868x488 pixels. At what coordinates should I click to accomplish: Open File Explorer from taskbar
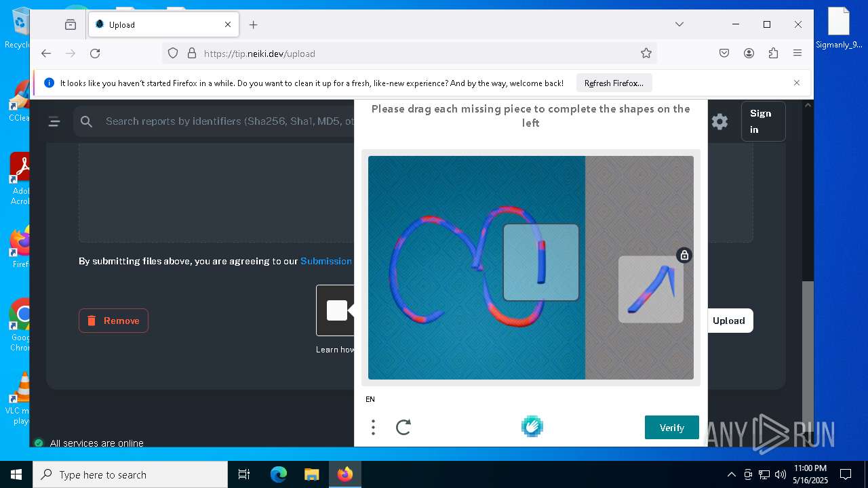point(311,474)
